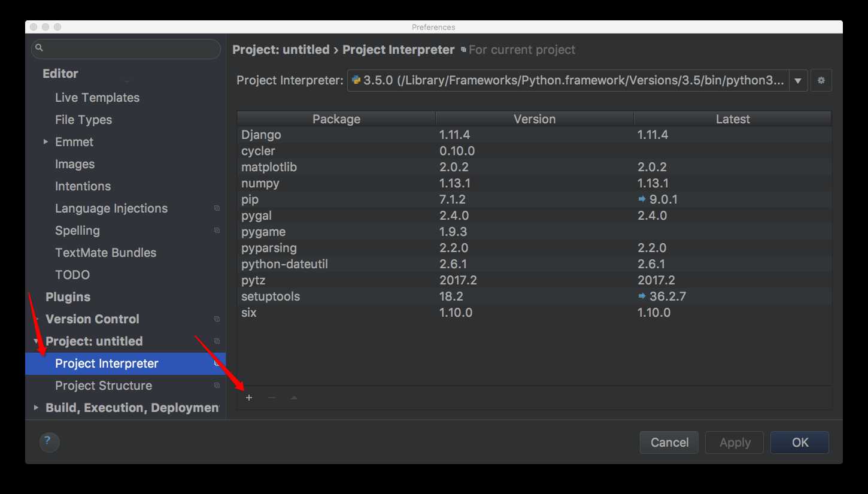Open Project Structure settings
The height and width of the screenshot is (494, 868).
pos(104,386)
